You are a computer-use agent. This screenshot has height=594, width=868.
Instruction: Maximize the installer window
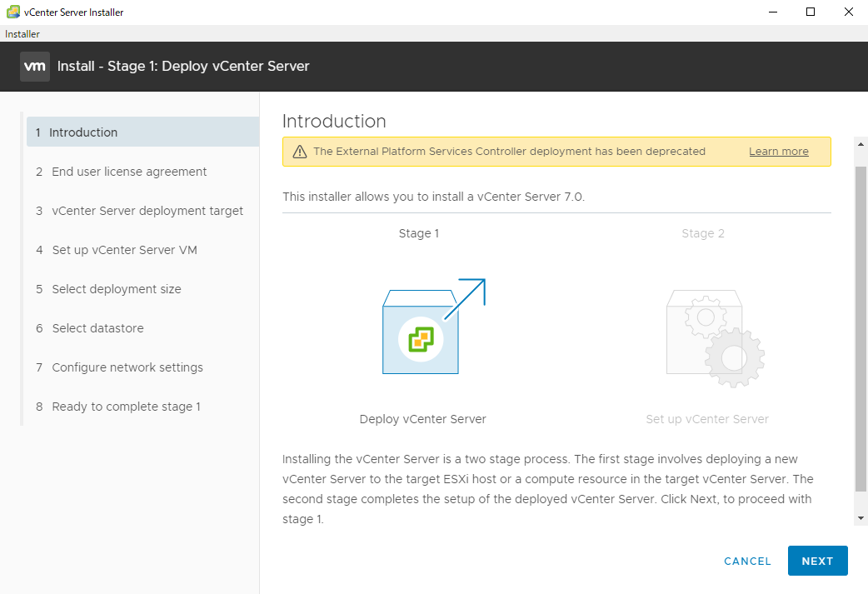[810, 12]
